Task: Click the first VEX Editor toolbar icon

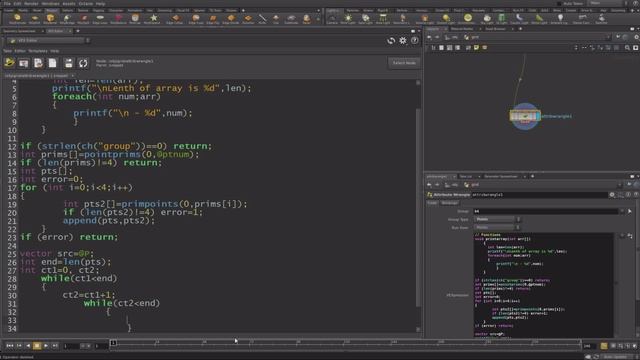Action: coord(9,63)
